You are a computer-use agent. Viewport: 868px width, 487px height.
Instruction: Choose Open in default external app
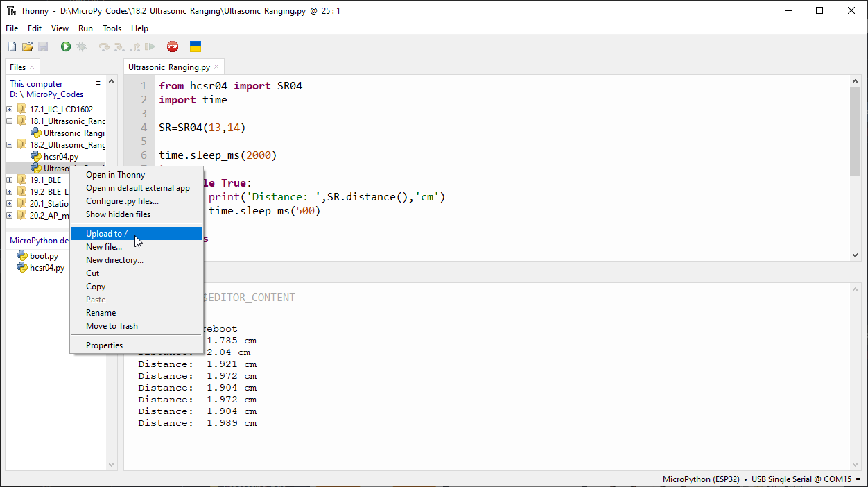click(x=137, y=188)
